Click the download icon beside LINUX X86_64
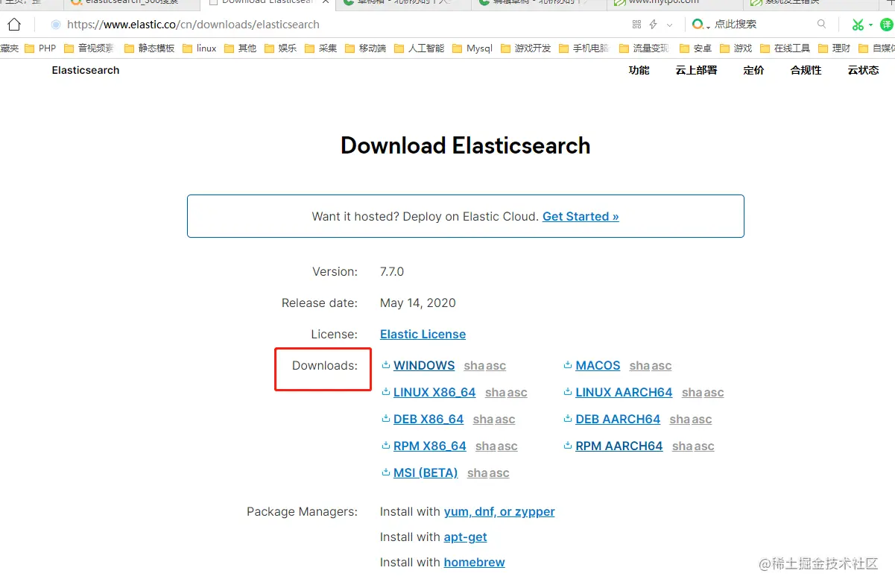 click(x=386, y=392)
